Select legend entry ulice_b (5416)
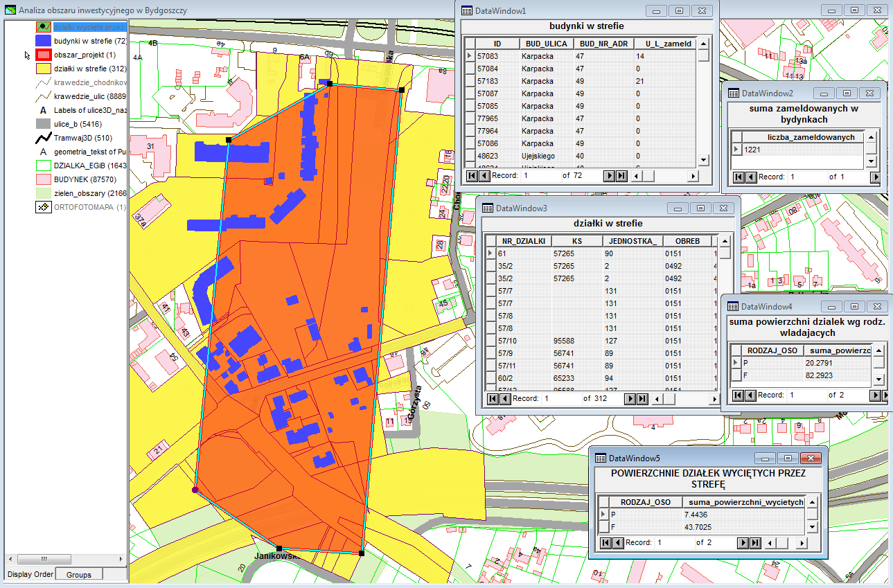The width and height of the screenshot is (893, 588). click(x=77, y=124)
